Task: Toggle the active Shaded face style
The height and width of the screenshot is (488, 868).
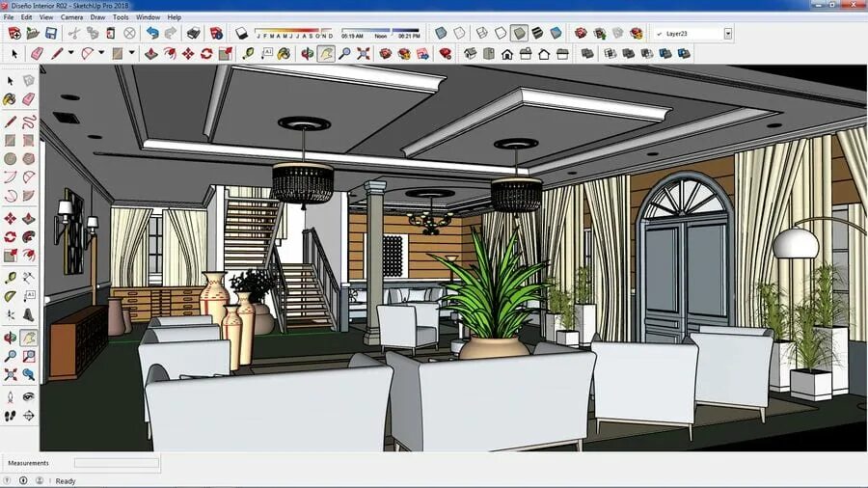Action: click(x=519, y=33)
